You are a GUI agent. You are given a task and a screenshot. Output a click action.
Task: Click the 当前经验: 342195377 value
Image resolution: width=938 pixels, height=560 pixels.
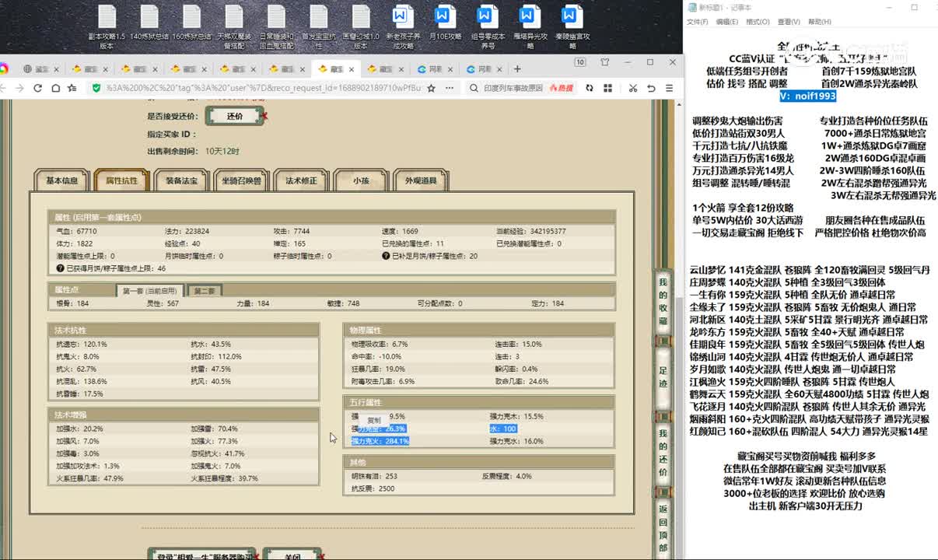tap(531, 231)
